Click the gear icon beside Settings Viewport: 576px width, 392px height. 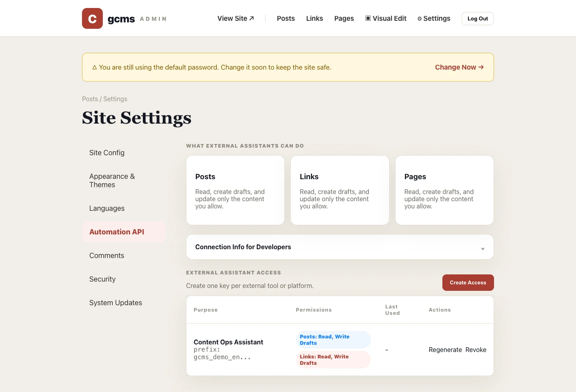[x=420, y=19]
